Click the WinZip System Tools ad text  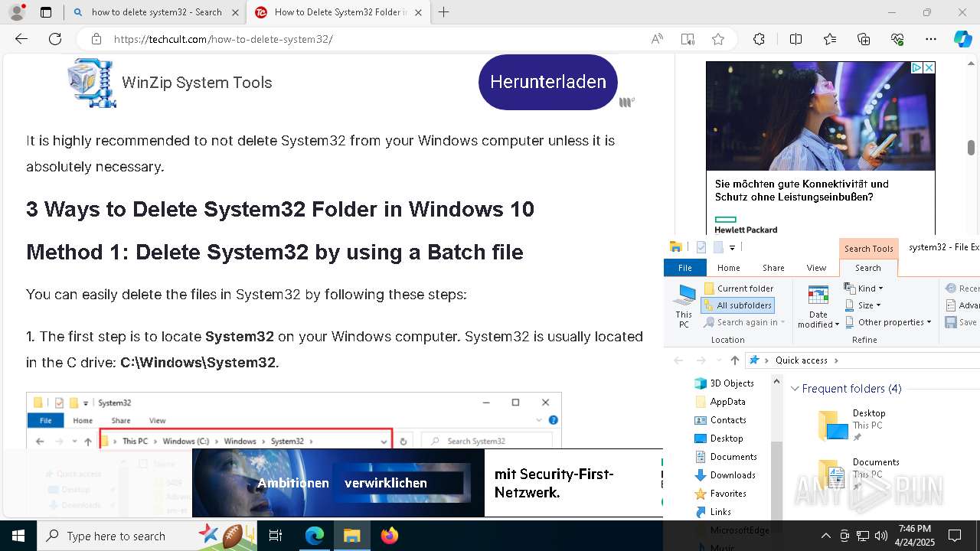pos(197,83)
